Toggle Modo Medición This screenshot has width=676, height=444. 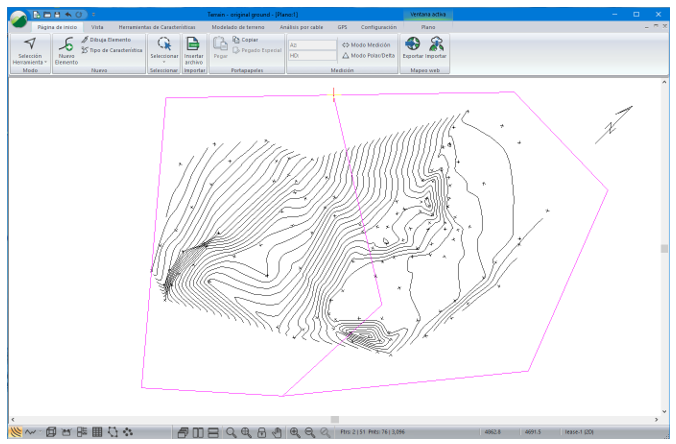(366, 45)
